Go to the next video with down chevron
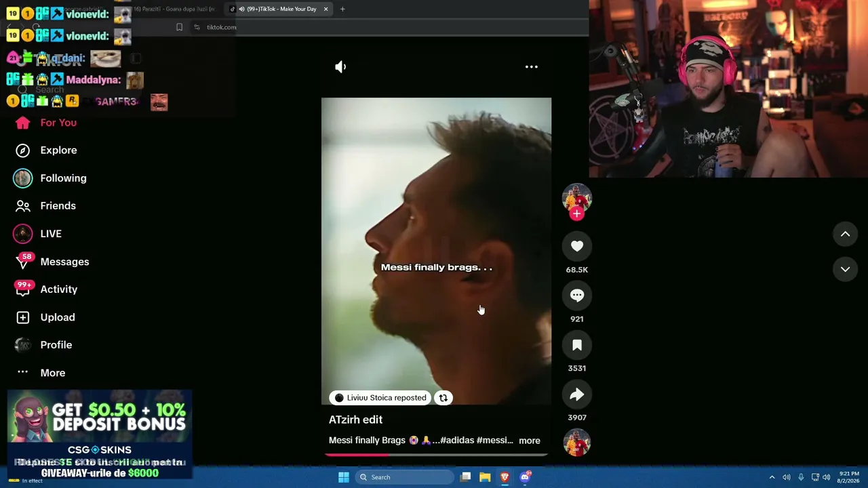The image size is (868, 488). click(846, 269)
